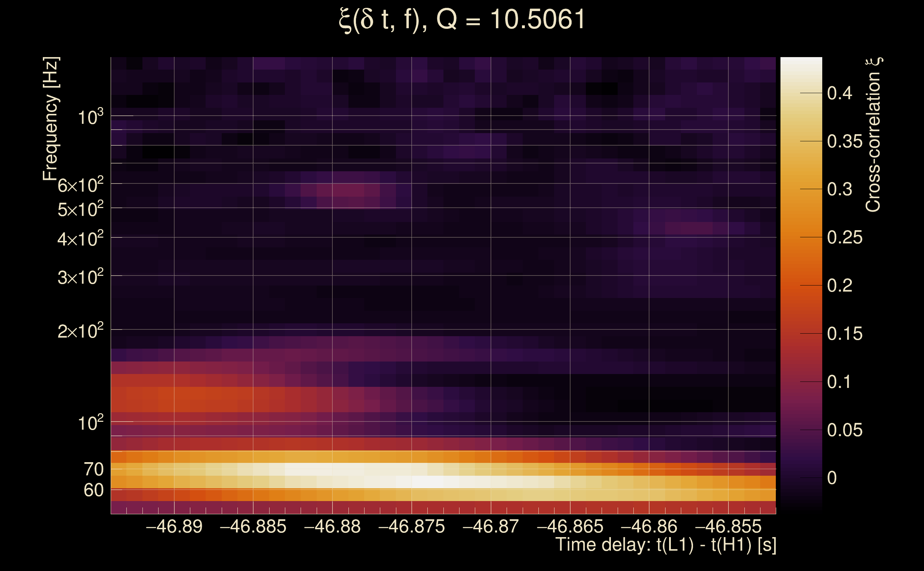924x571 pixels.
Task: Click the 0.4 colorbar tick label
Action: pyautogui.click(x=839, y=93)
